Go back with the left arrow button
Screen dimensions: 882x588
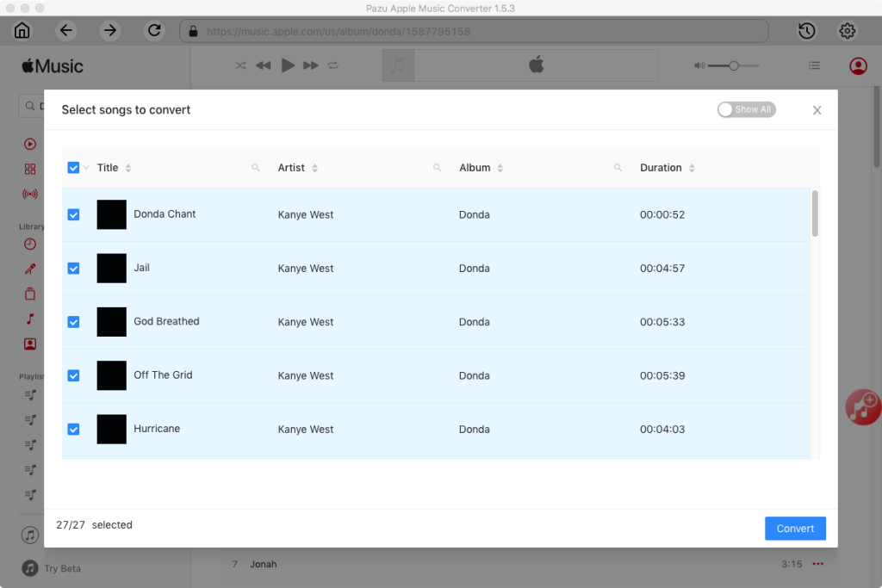click(66, 31)
